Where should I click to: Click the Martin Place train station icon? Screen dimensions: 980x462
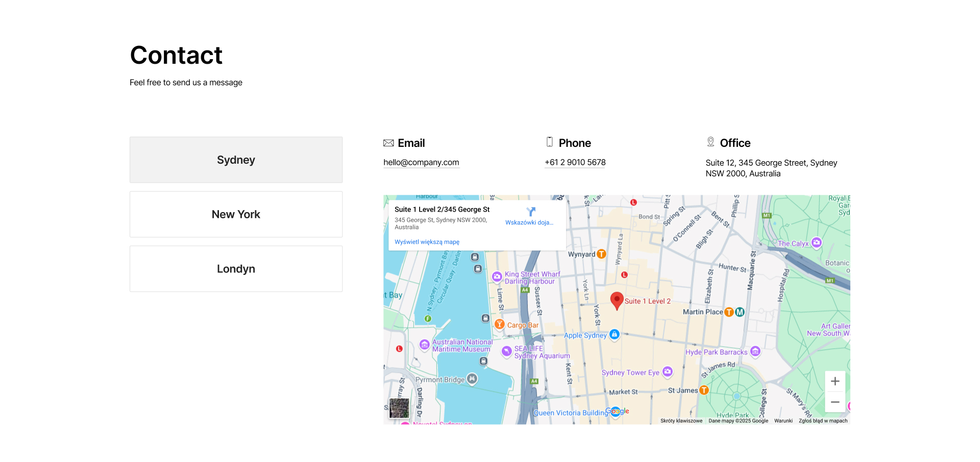[x=729, y=312]
